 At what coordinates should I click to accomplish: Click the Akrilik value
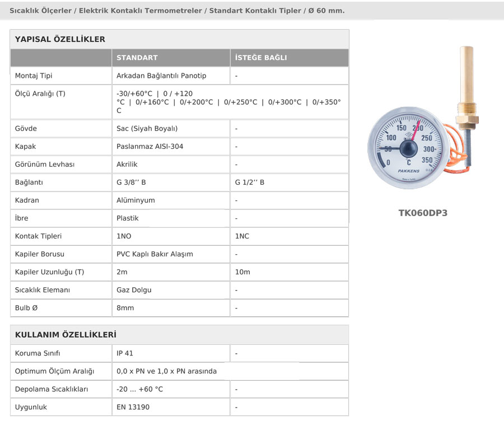[x=127, y=165]
